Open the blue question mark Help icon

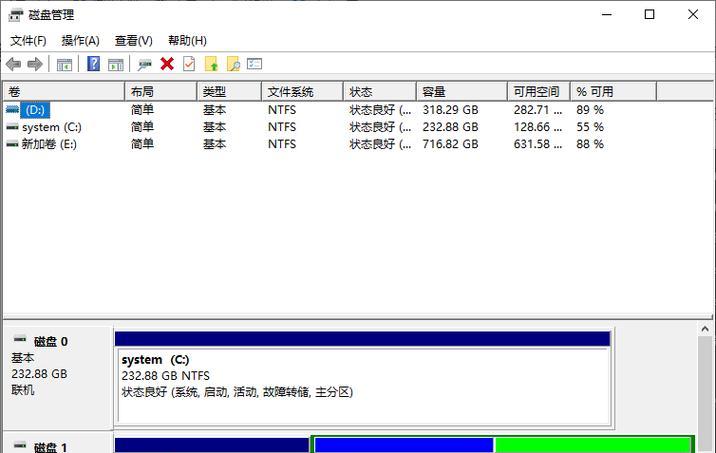(94, 64)
